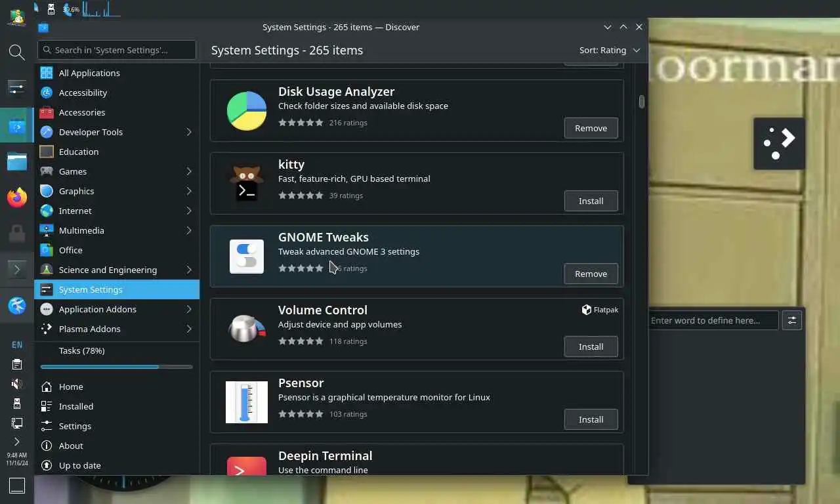840x504 pixels.
Task: Open the Accessories category
Action: pyautogui.click(x=117, y=112)
